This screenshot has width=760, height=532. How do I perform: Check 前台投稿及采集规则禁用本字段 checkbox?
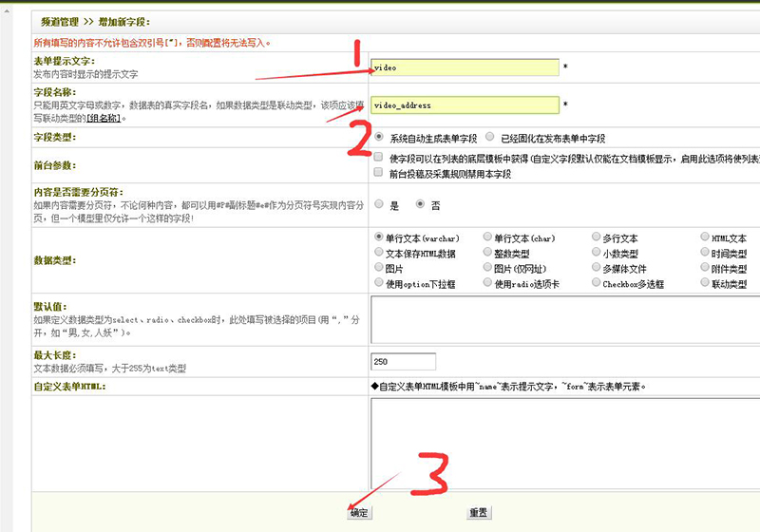(x=379, y=173)
